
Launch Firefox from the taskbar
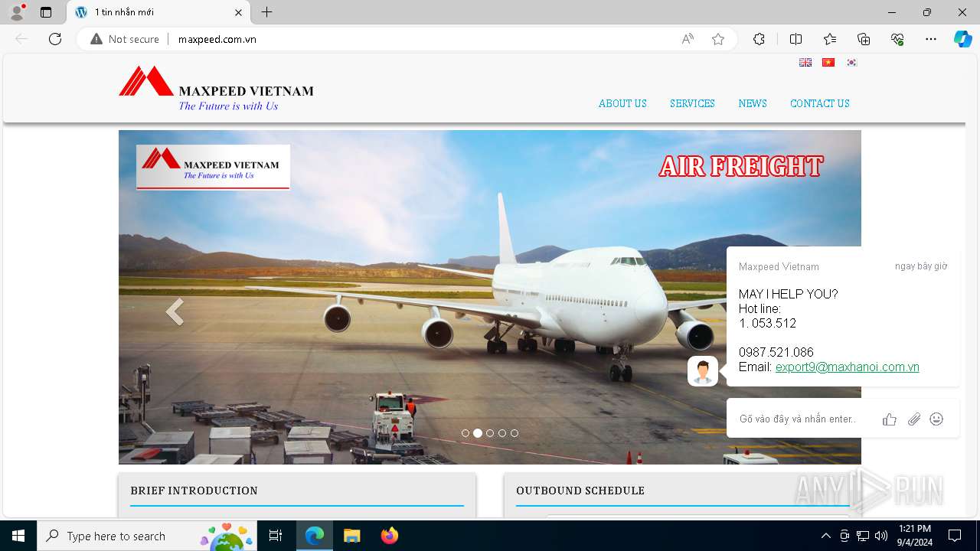pos(389,536)
